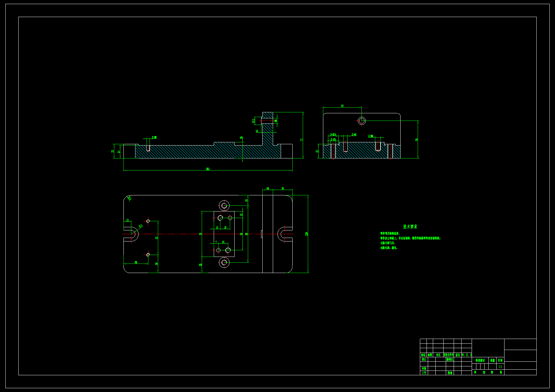Image resolution: width=555 pixels, height=392 pixels.
Task: Click the 技术要求 heading text
Action: point(410,227)
